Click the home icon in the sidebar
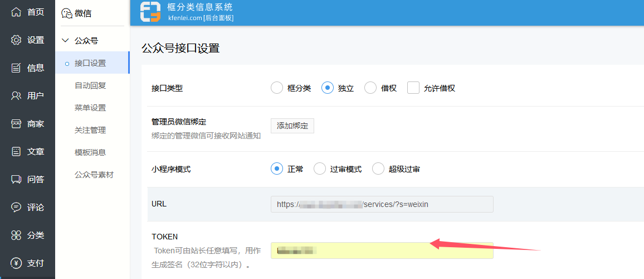This screenshot has width=644, height=279. [x=17, y=12]
